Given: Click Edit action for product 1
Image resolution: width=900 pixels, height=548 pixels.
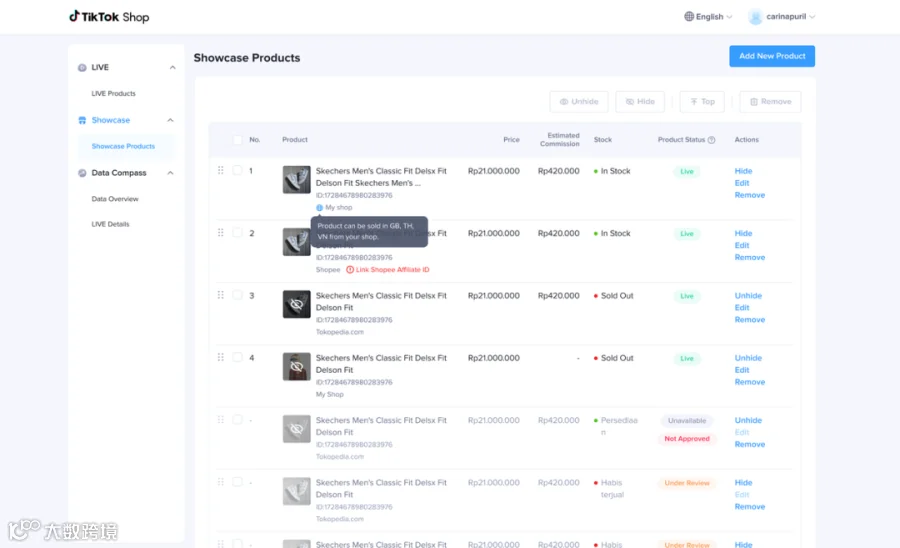Looking at the screenshot, I should pyautogui.click(x=742, y=183).
